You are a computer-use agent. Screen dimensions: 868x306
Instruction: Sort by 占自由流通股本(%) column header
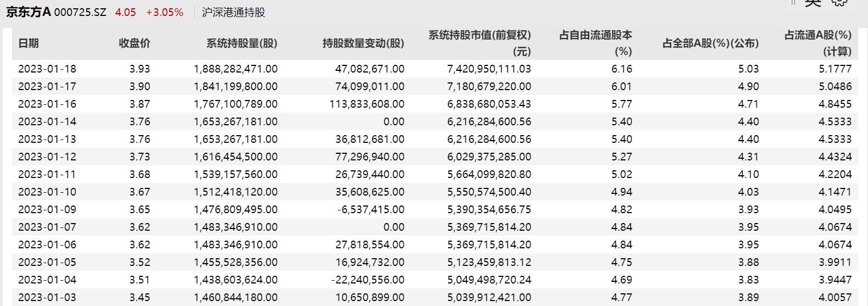tap(596, 43)
